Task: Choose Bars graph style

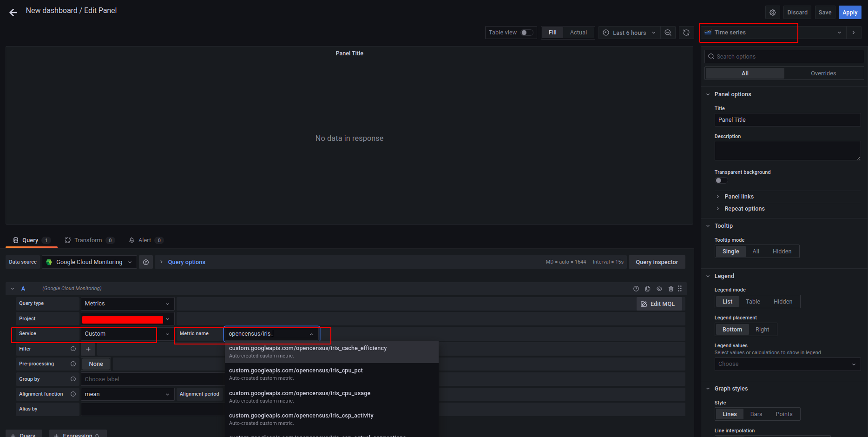Action: click(756, 414)
